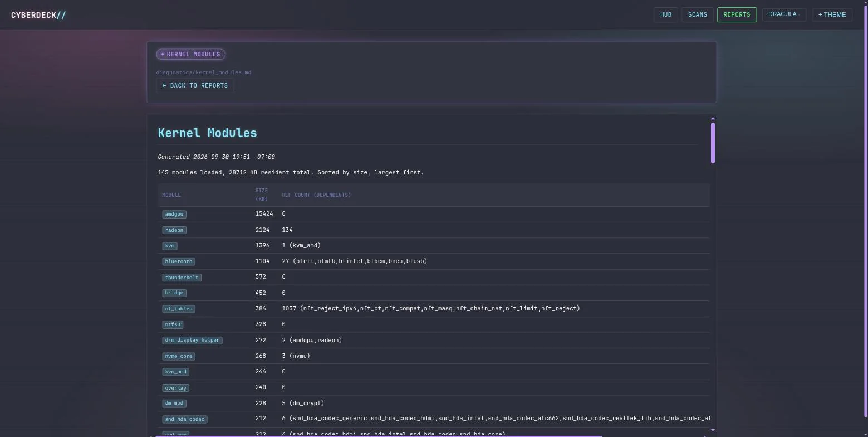Select the nvme_core module tag

[x=179, y=356]
